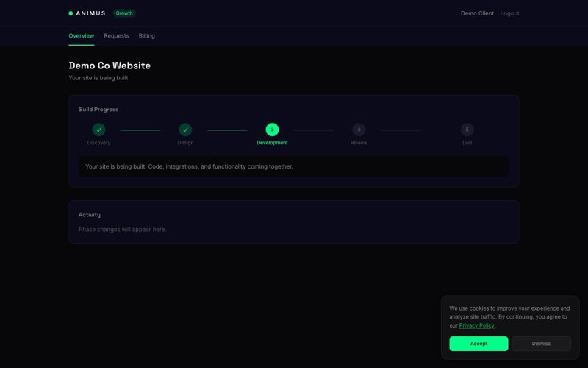Select the Live step circle 5
588x368 pixels.
coord(467,130)
